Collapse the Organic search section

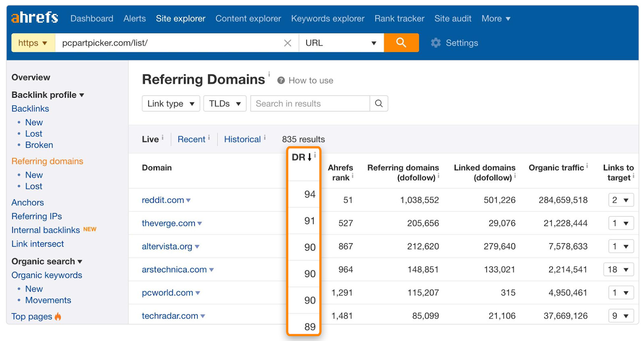47,261
